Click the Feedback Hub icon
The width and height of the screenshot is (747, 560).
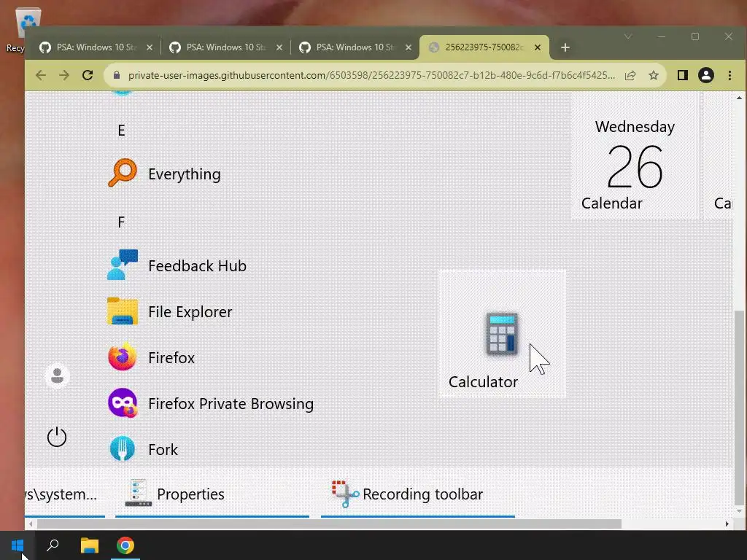(122, 265)
